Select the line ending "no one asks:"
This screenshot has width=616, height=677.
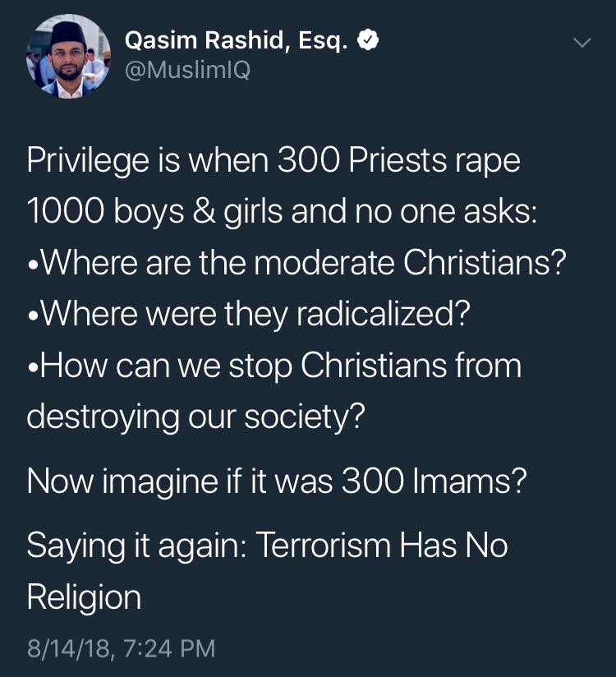point(283,212)
